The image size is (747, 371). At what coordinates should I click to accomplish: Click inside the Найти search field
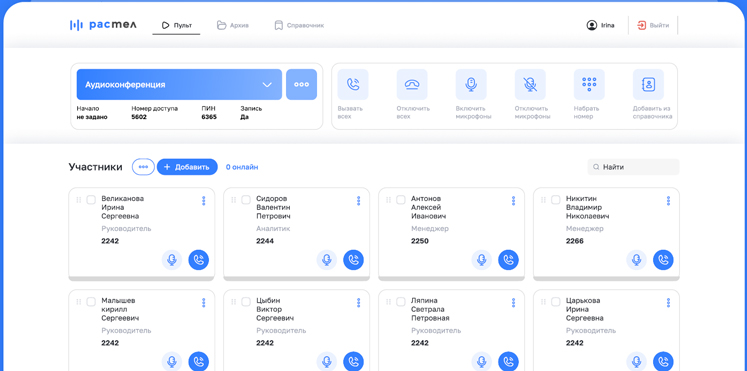pyautogui.click(x=633, y=167)
